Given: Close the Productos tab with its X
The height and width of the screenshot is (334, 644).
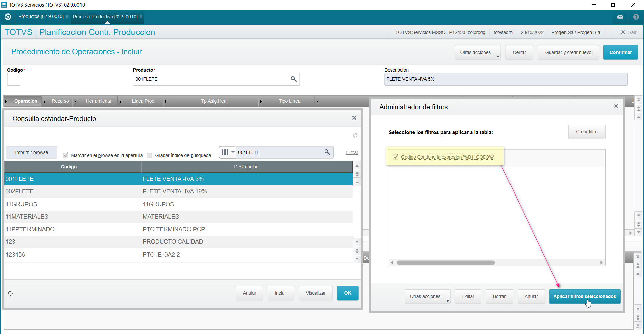Looking at the screenshot, I should pyautogui.click(x=67, y=16).
